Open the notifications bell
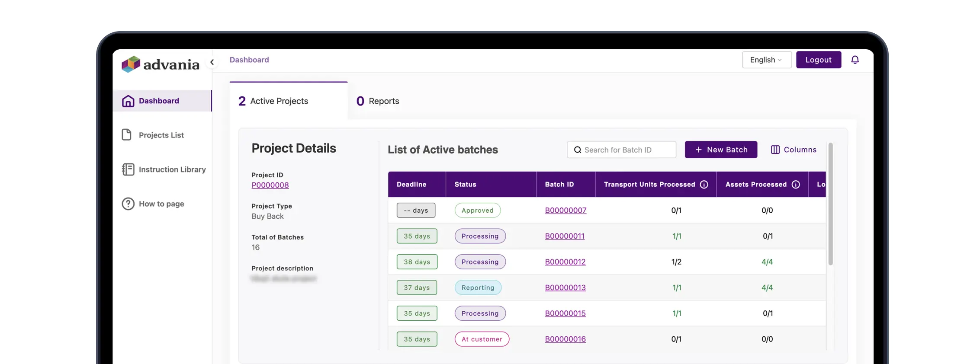980x364 pixels. tap(855, 60)
